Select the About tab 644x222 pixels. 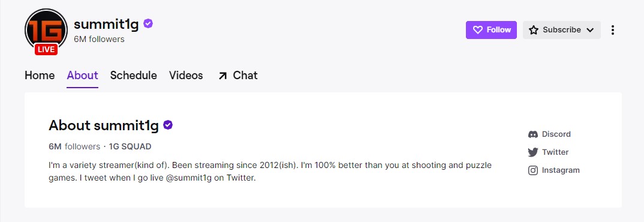pos(83,76)
